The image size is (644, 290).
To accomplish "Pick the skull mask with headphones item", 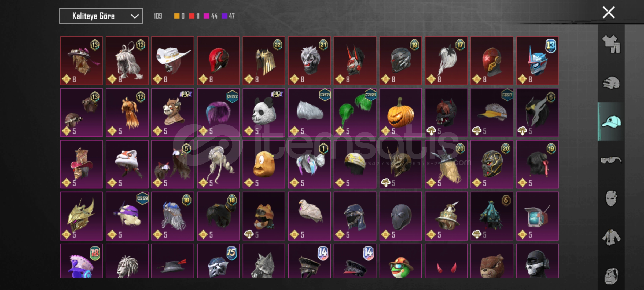I will 537,261.
